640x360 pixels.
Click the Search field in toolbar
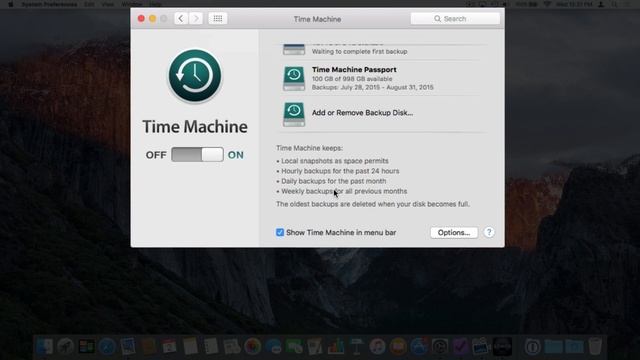pyautogui.click(x=455, y=19)
